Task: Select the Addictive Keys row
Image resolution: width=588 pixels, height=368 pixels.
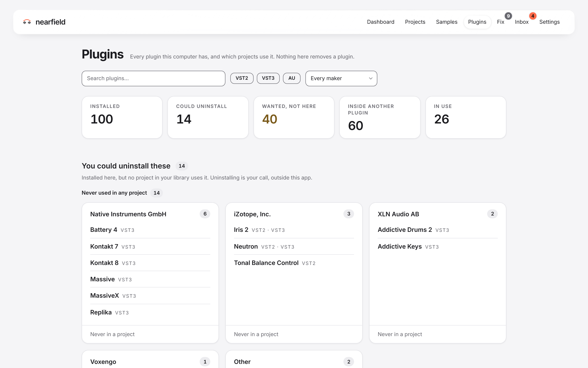Action: click(x=438, y=247)
